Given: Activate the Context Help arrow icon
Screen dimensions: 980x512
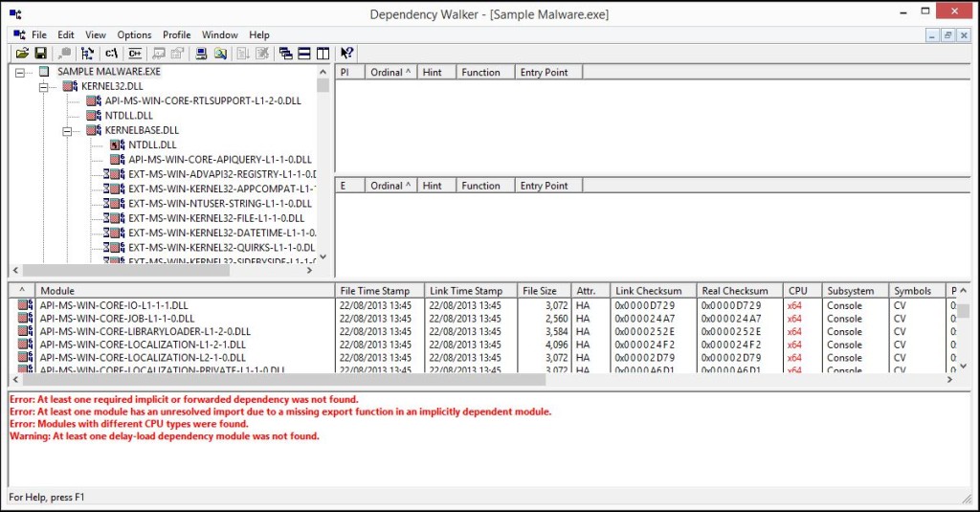Looking at the screenshot, I should point(346,54).
